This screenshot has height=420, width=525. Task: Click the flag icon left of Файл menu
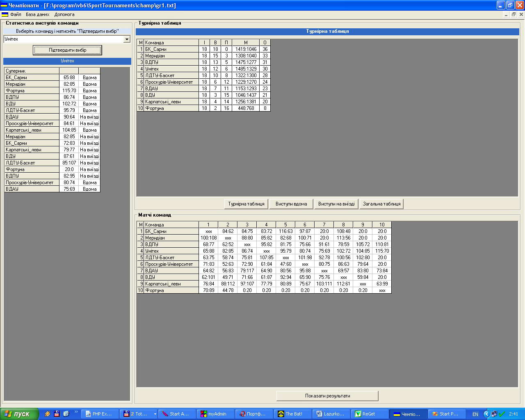click(5, 14)
